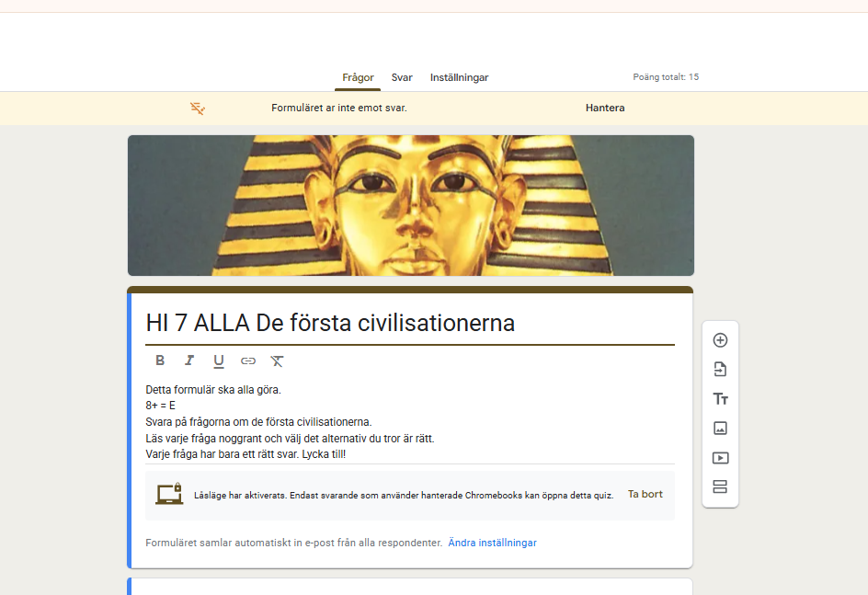
Task: Insert a link using the link icon
Action: [x=248, y=360]
